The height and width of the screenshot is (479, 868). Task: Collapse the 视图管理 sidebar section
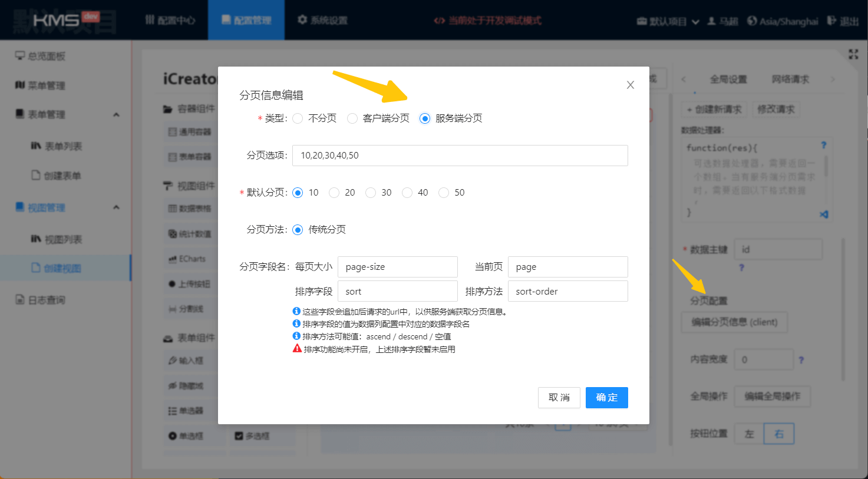coord(116,207)
